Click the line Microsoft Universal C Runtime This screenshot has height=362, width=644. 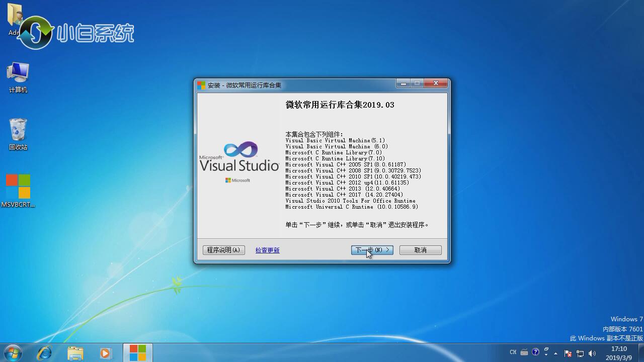click(352, 207)
